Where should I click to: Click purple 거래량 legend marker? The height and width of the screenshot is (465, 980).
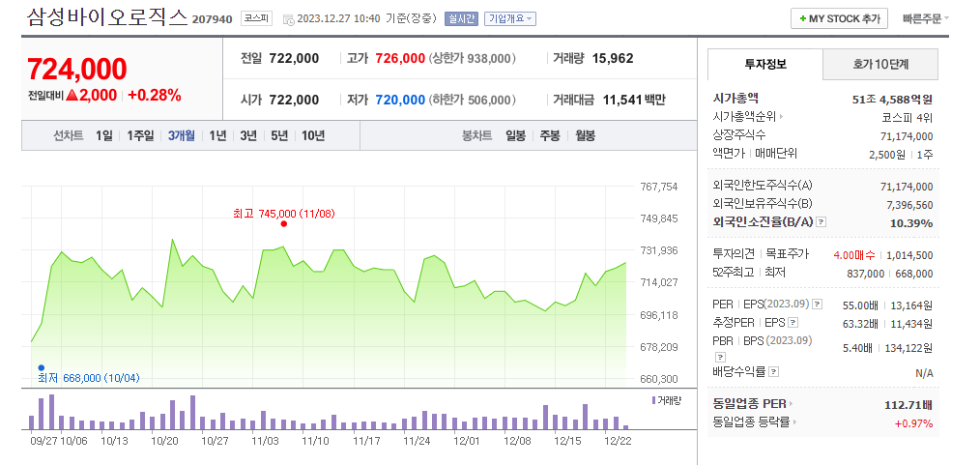pyautogui.click(x=653, y=400)
